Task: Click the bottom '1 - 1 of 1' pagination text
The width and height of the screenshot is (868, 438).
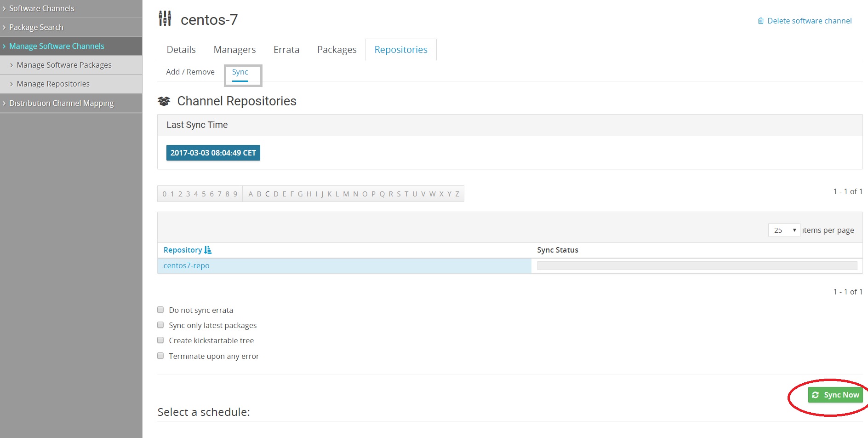Action: 848,292
